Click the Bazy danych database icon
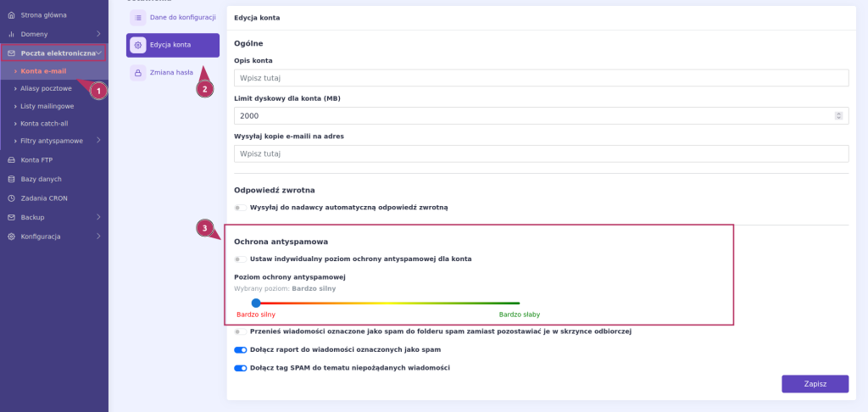Screen dimensions: 868x412 tap(11, 179)
